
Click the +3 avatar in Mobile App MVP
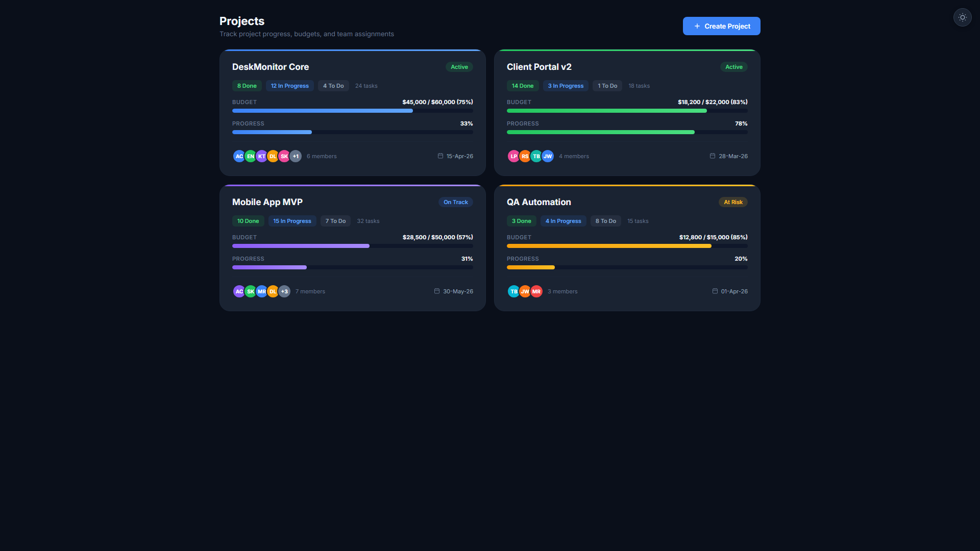284,291
